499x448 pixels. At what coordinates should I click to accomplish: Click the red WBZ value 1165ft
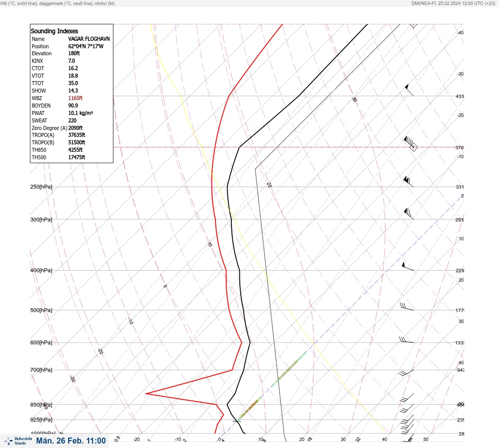pos(76,98)
